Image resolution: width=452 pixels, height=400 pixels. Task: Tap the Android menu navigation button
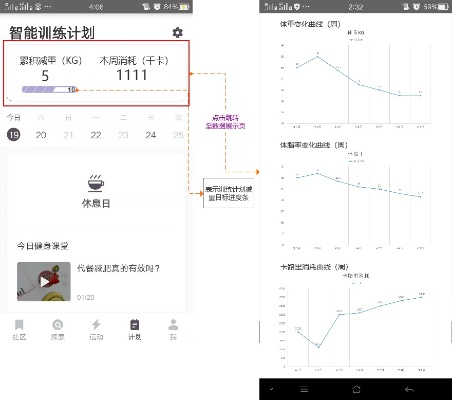pos(304,389)
